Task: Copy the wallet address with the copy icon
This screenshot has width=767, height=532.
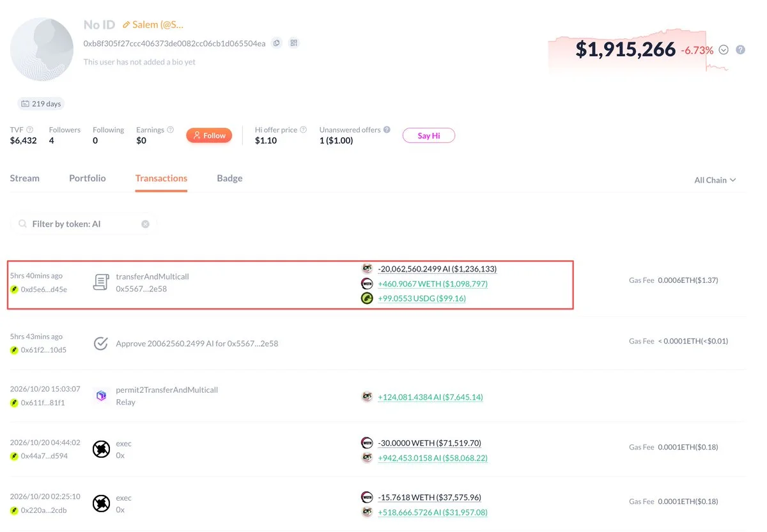Action: pyautogui.click(x=277, y=43)
